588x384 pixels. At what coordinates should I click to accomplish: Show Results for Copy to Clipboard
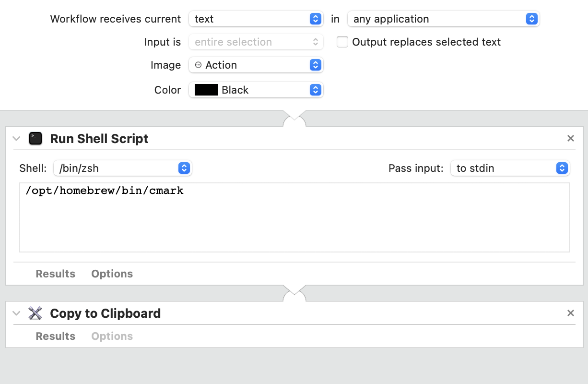55,336
